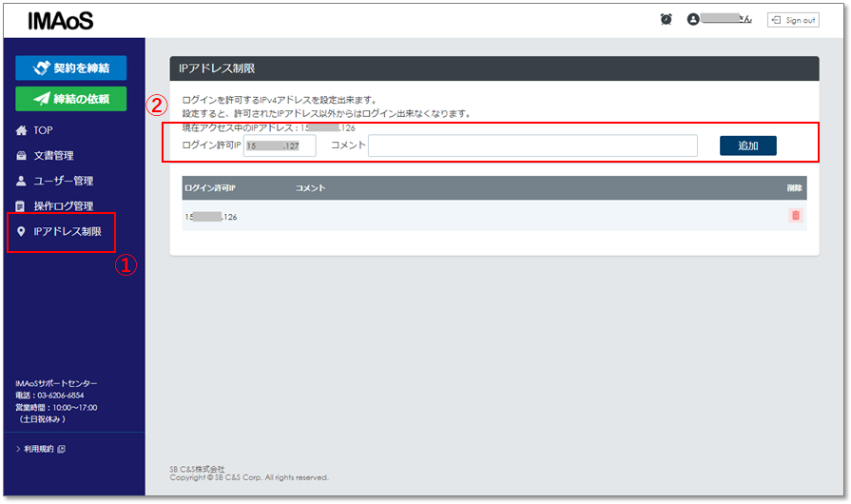This screenshot has width=851, height=504.
Task: Click the ログイン許可IP column header
Action: [210, 188]
